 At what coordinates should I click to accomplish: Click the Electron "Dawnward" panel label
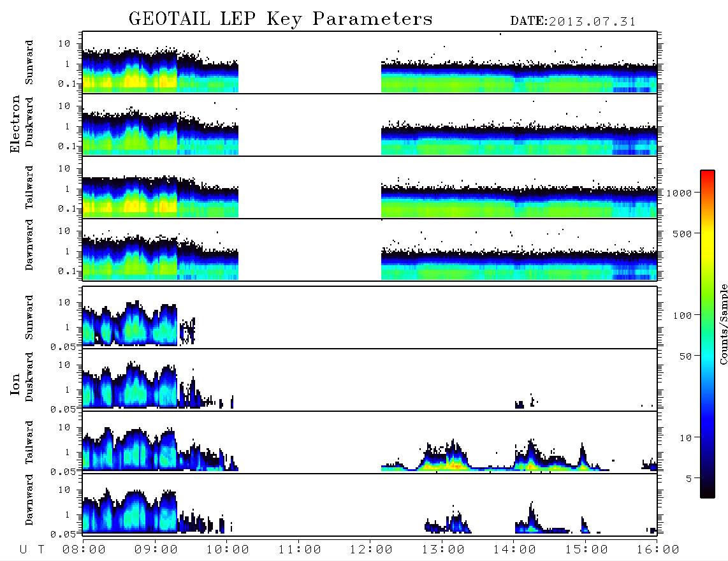tap(29, 245)
